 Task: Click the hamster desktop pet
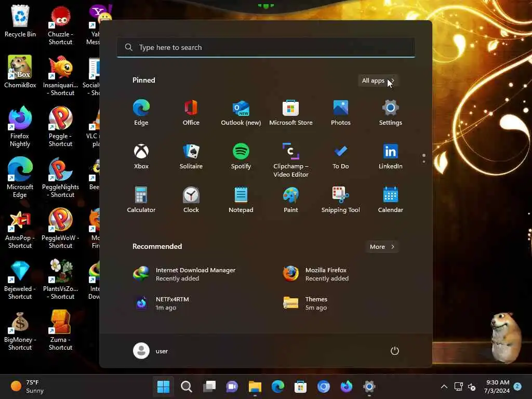[506, 338]
